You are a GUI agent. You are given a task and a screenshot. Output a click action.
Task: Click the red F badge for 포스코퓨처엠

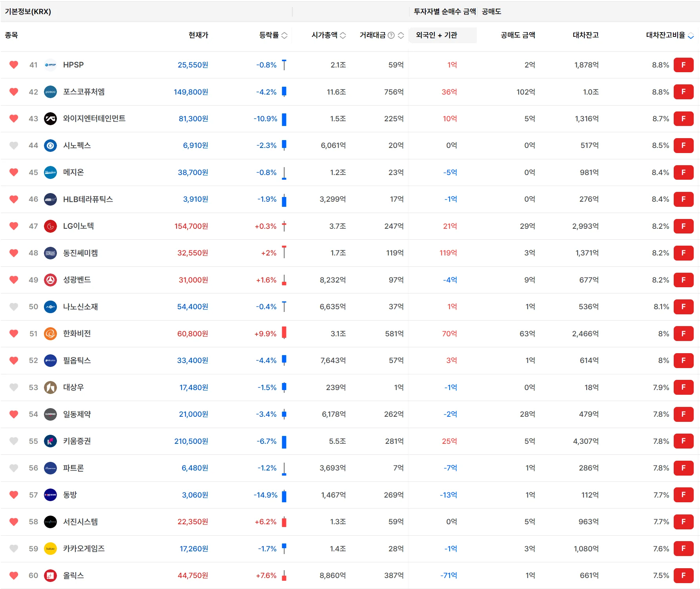(683, 92)
